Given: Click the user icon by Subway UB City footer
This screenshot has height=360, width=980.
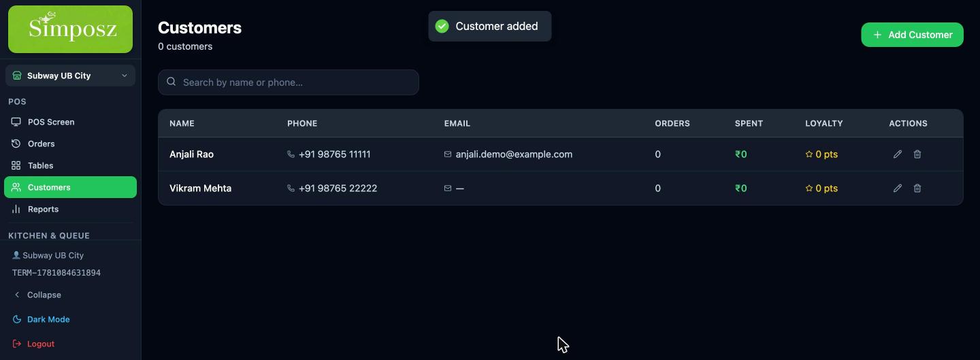Looking at the screenshot, I should tap(16, 255).
